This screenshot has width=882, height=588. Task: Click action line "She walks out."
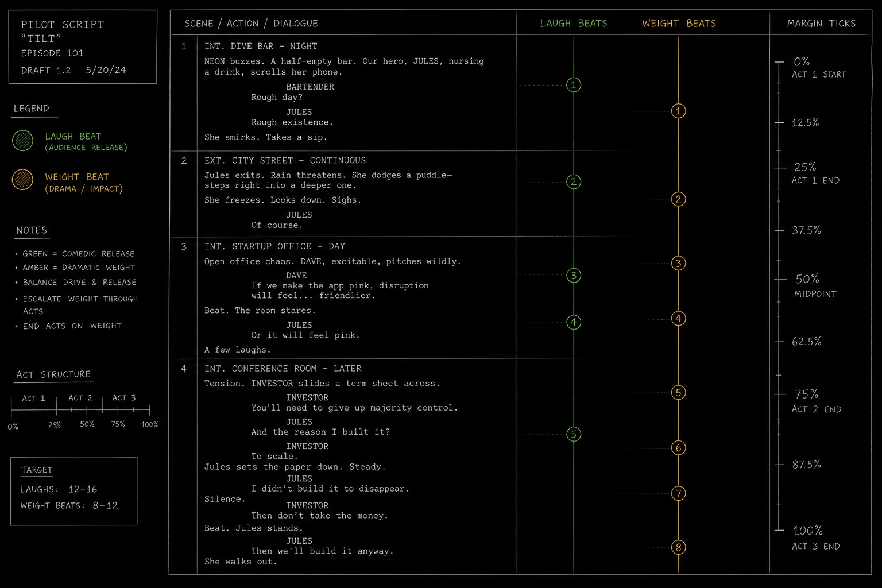241,562
